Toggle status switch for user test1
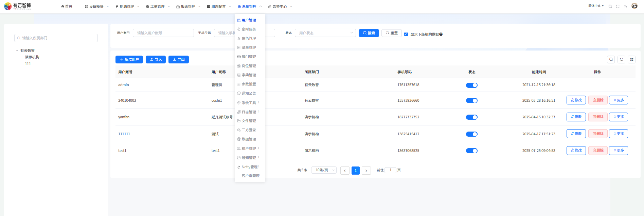Image resolution: width=644 pixels, height=216 pixels. point(471,151)
